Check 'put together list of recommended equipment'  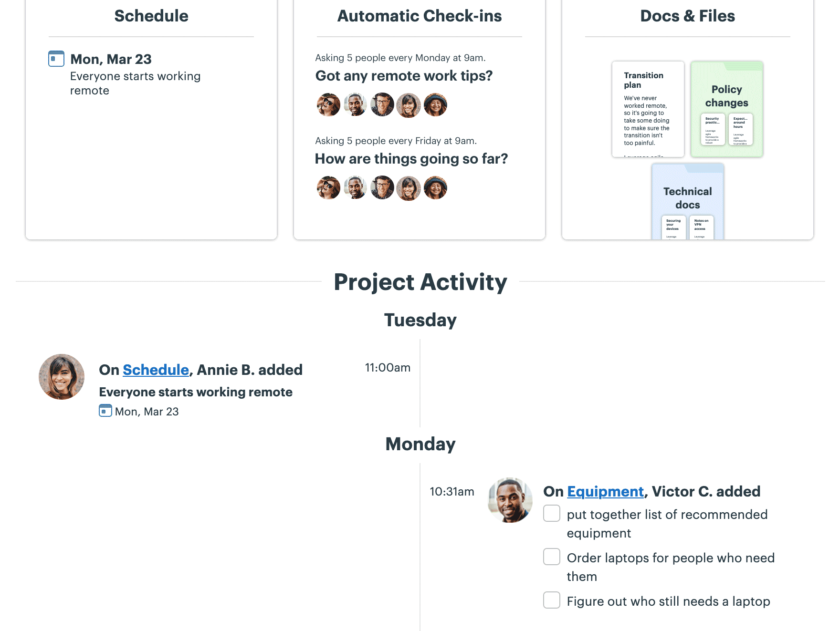pos(552,514)
